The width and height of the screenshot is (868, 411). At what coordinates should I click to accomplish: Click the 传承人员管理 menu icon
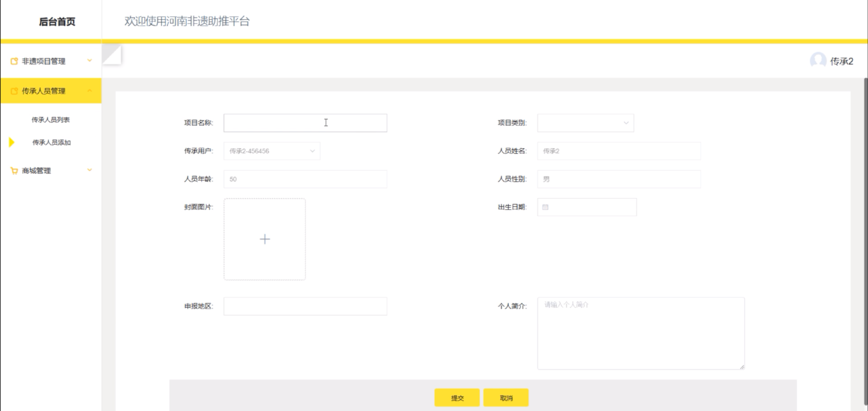14,91
